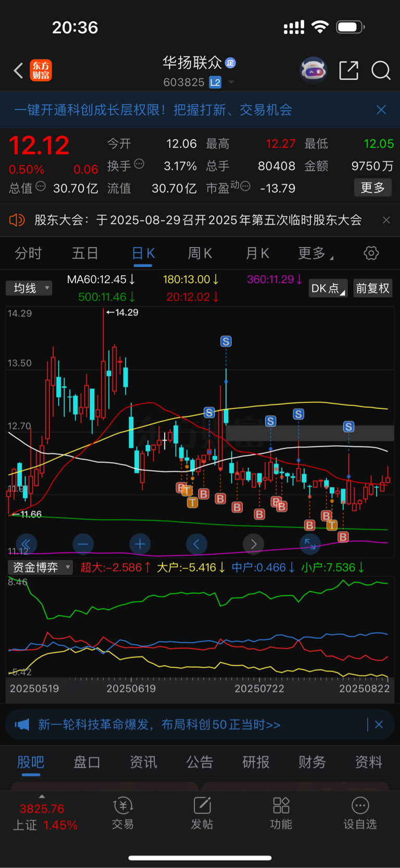This screenshot has height=868, width=400.
Task: Tap the 换手 info icon
Action: 139,164
